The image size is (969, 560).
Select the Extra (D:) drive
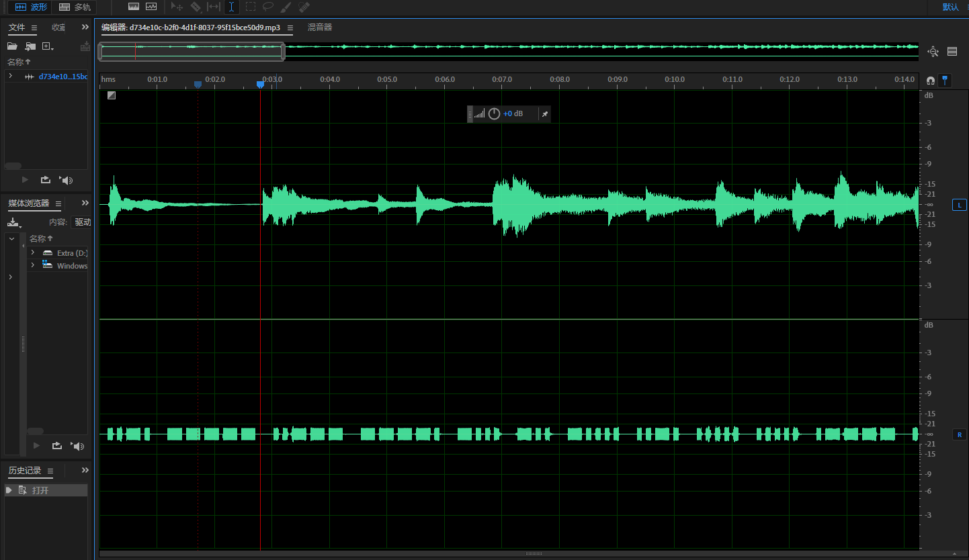72,253
